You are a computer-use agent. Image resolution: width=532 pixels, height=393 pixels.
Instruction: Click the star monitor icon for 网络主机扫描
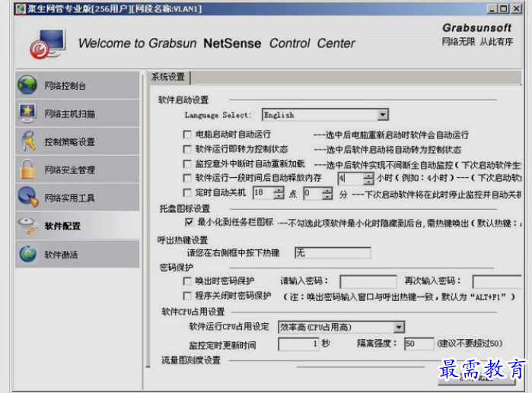(27, 113)
